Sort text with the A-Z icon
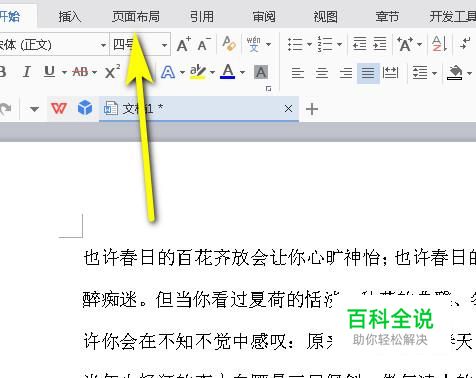The width and height of the screenshot is (476, 378). [439, 44]
